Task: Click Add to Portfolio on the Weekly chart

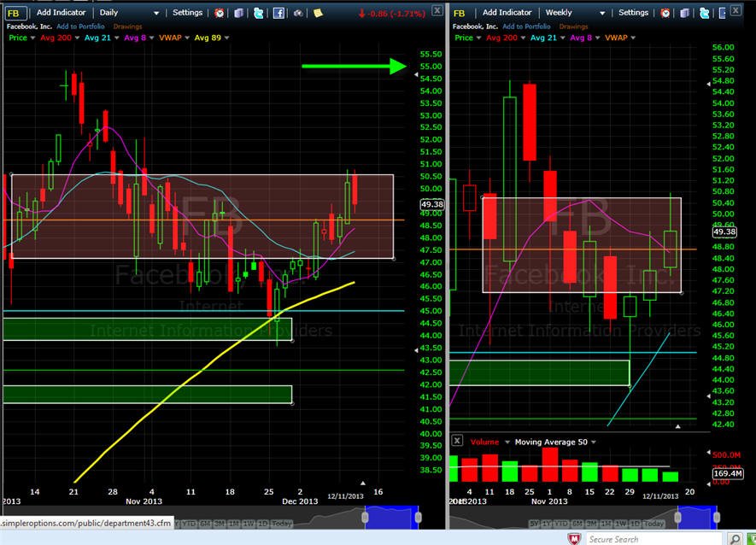Action: [526, 26]
